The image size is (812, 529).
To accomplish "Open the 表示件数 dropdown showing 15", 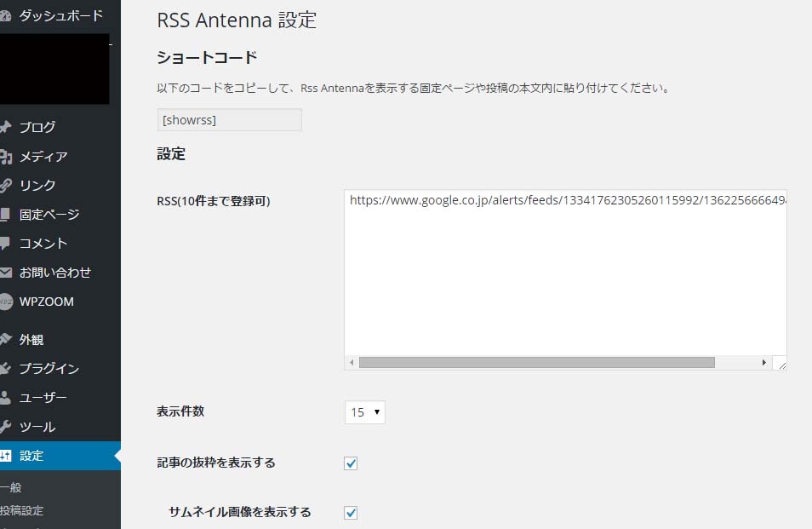I will 364,412.
